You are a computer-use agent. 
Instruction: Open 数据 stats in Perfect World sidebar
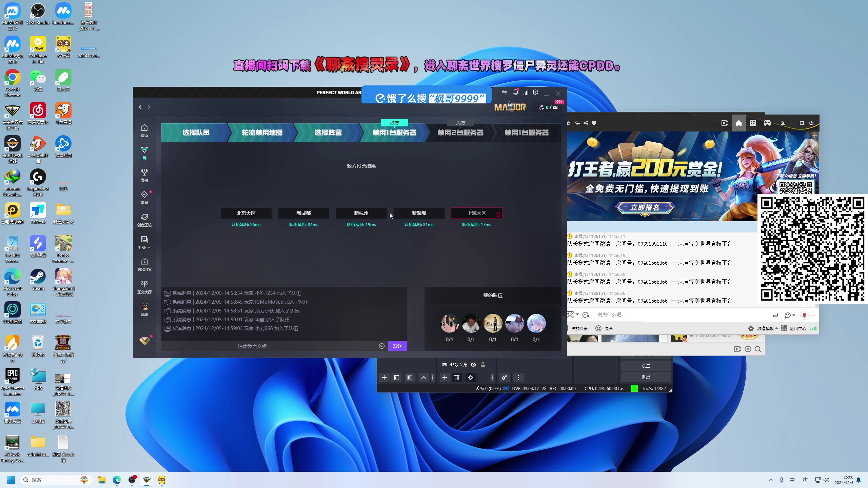point(144,198)
